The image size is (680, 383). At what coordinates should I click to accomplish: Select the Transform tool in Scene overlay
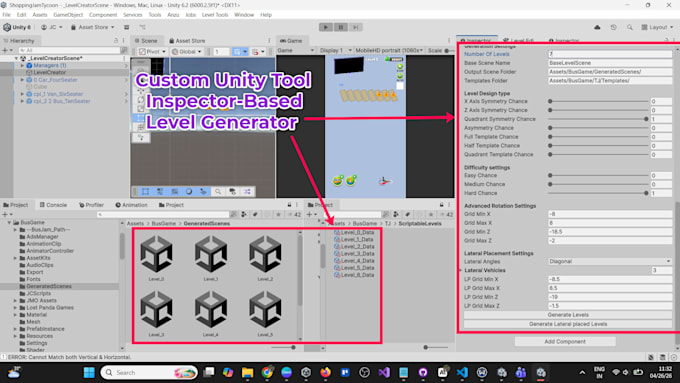tap(141, 128)
